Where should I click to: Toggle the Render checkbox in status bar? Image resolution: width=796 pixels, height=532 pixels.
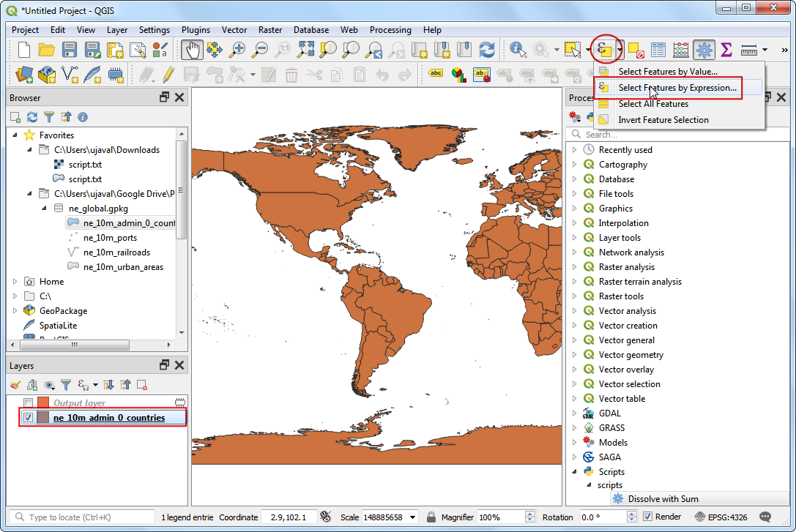[647, 517]
